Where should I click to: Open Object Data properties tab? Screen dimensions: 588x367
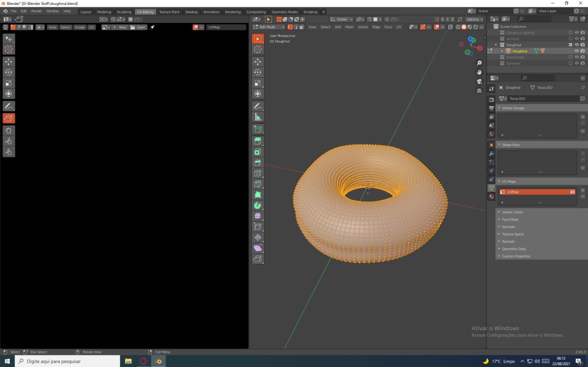pos(491,188)
